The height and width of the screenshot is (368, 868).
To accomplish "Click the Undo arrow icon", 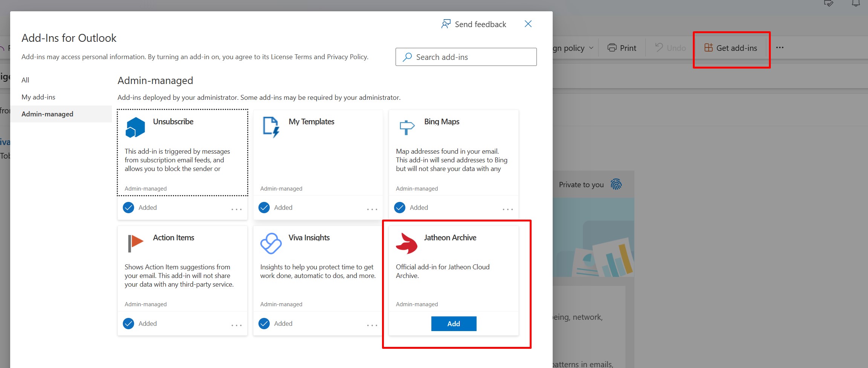I will coord(659,47).
